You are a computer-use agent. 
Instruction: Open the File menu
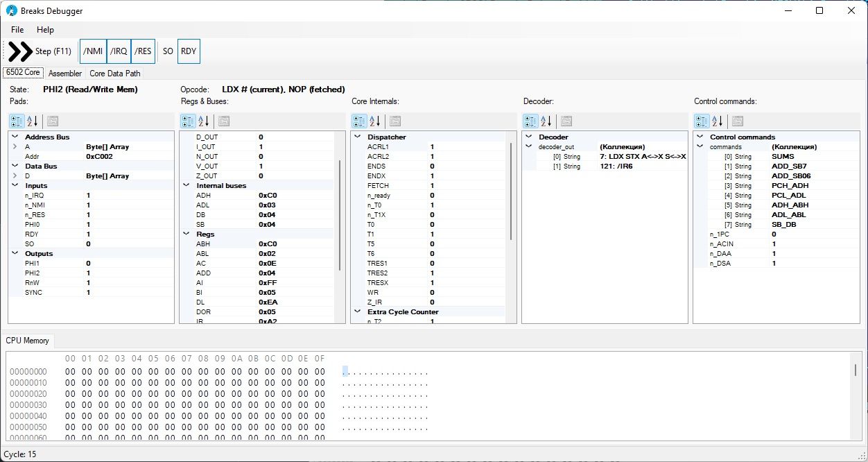pos(17,30)
